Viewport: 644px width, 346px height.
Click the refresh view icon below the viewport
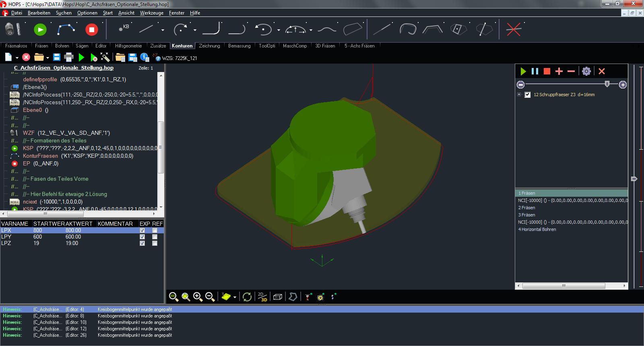[247, 297]
